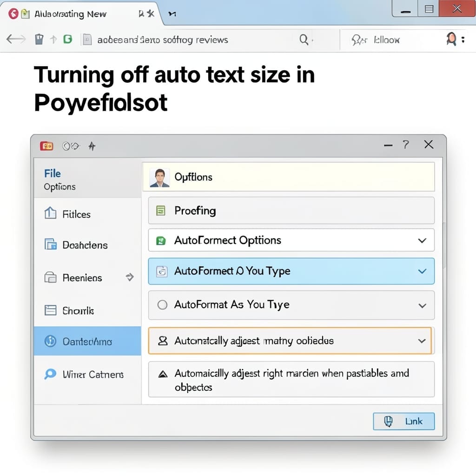This screenshot has height=476, width=476.
Task: Click the clipboard icon in browser toolbar
Action: (x=39, y=39)
